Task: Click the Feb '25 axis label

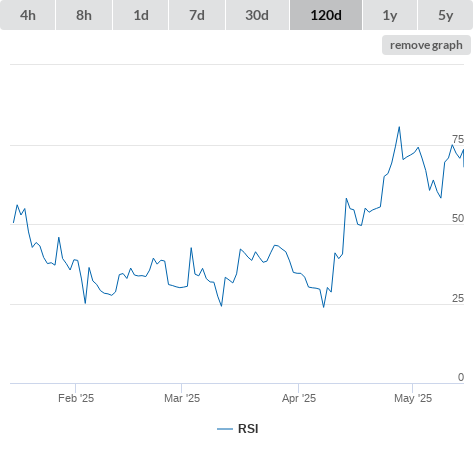Action: pos(76,398)
